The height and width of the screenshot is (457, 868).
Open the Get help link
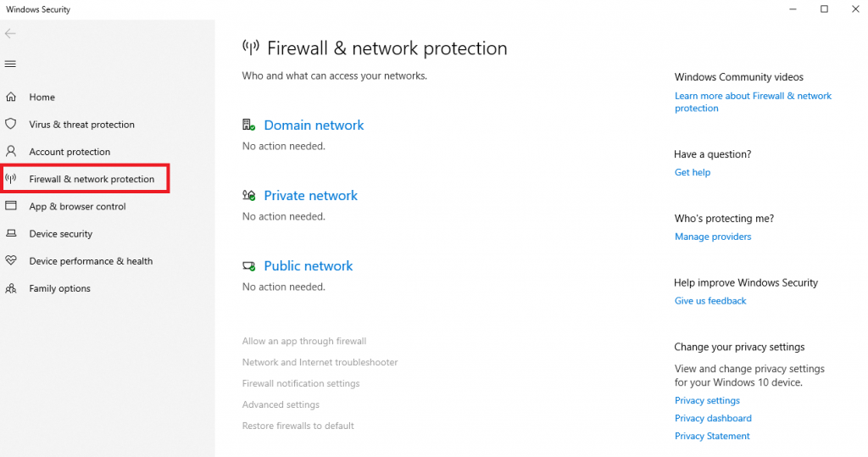click(692, 172)
